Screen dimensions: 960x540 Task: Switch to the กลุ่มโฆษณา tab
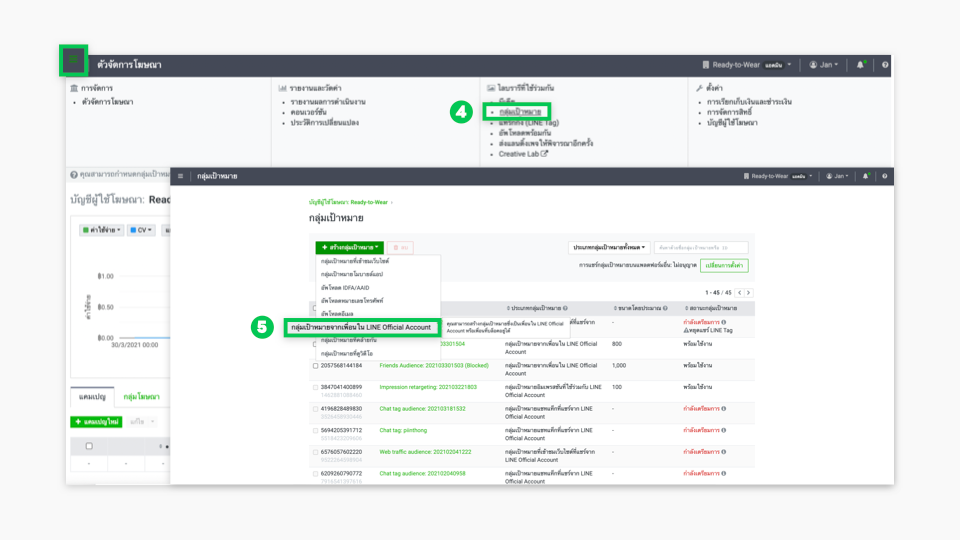pyautogui.click(x=141, y=397)
